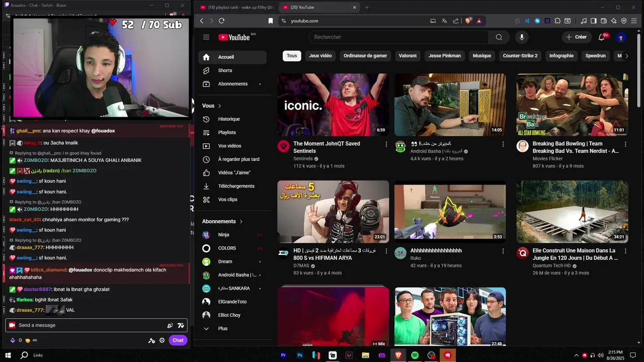Reload the YouTube page
The image size is (644, 362).
click(221, 21)
